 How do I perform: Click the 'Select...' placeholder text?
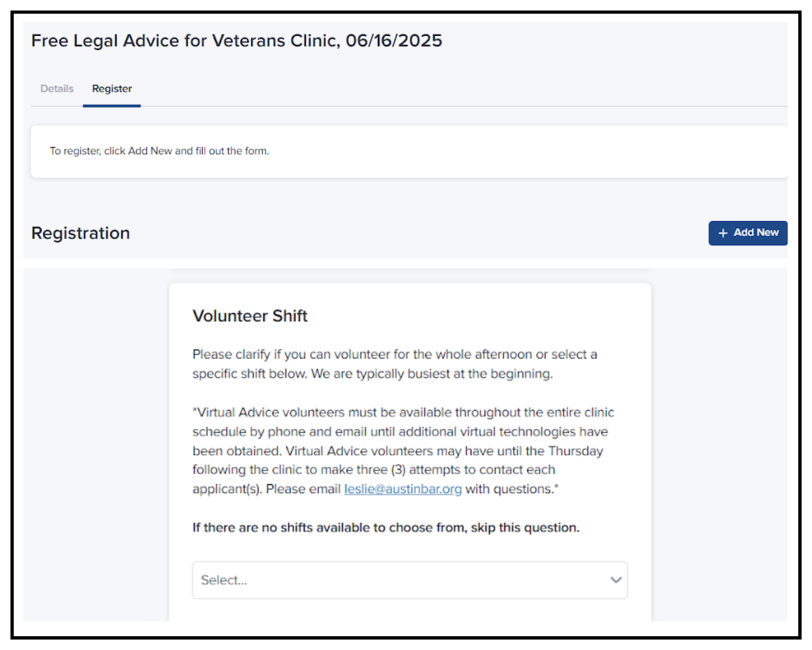pyautogui.click(x=224, y=580)
